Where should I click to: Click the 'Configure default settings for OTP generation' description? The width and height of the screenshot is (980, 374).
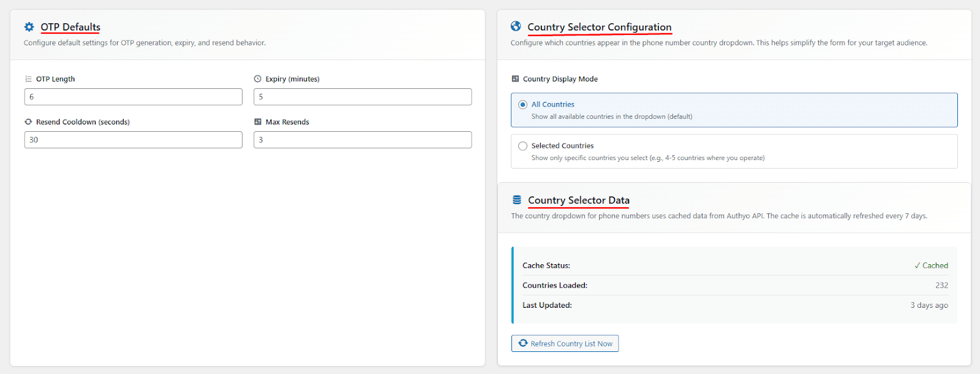click(x=145, y=43)
